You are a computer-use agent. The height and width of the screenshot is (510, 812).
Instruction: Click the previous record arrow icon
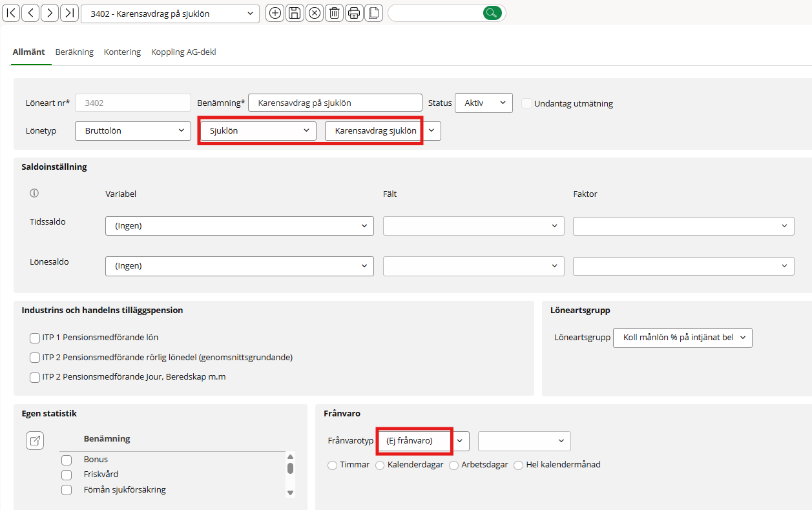30,13
